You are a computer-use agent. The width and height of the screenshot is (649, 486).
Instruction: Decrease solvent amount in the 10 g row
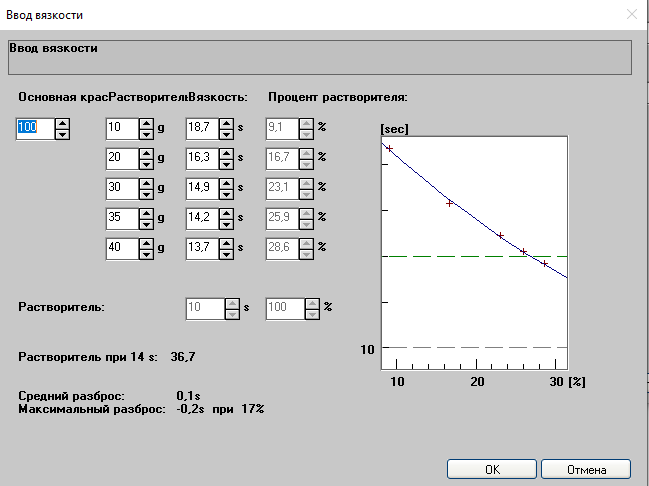[146, 134]
